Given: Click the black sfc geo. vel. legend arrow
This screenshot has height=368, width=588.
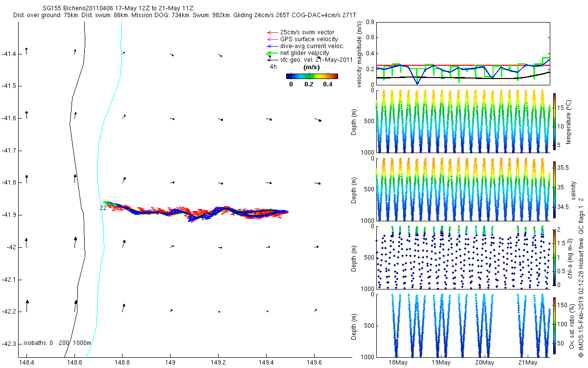Looking at the screenshot, I should [271, 60].
